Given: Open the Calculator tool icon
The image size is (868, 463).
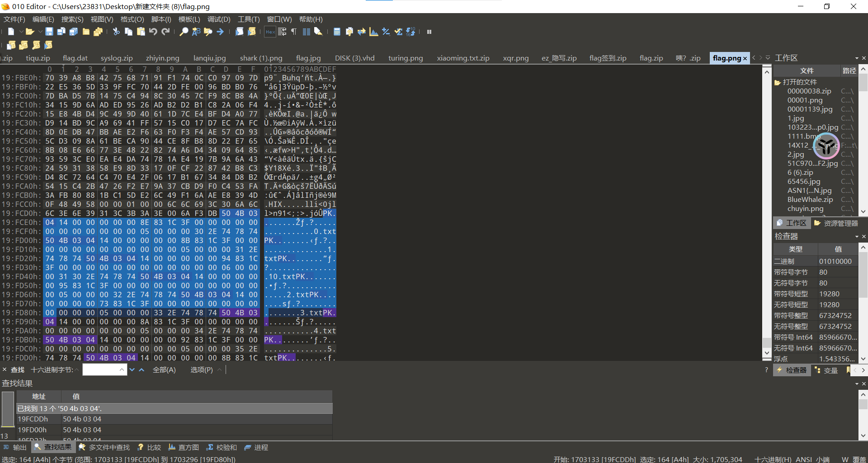Looking at the screenshot, I should coord(337,32).
